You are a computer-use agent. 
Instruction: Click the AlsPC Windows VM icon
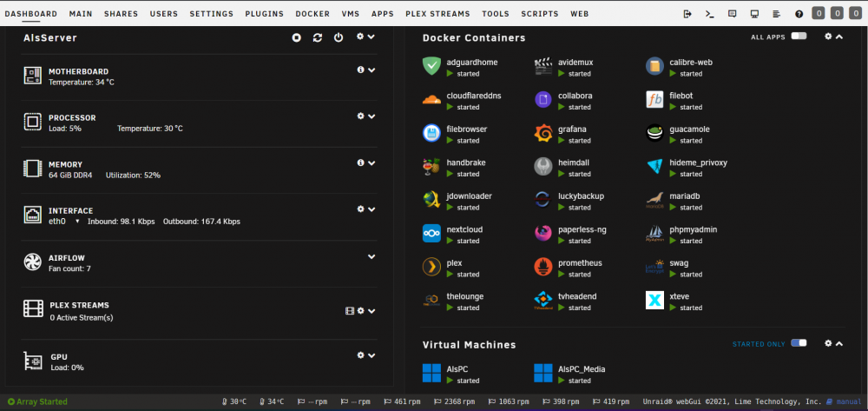click(431, 373)
